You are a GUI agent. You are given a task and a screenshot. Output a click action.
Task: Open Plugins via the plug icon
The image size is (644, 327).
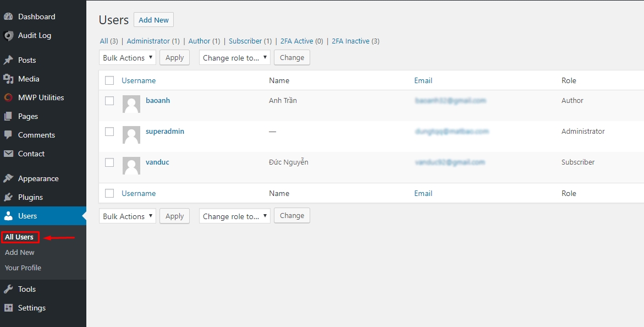point(8,197)
